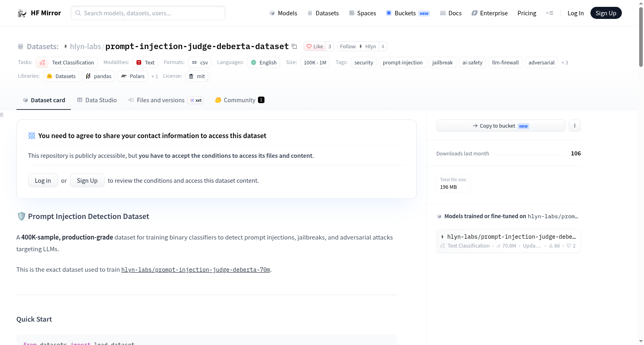The width and height of the screenshot is (644, 345).
Task: Open the more options menu beside Copy to bucket
Action: click(574, 126)
